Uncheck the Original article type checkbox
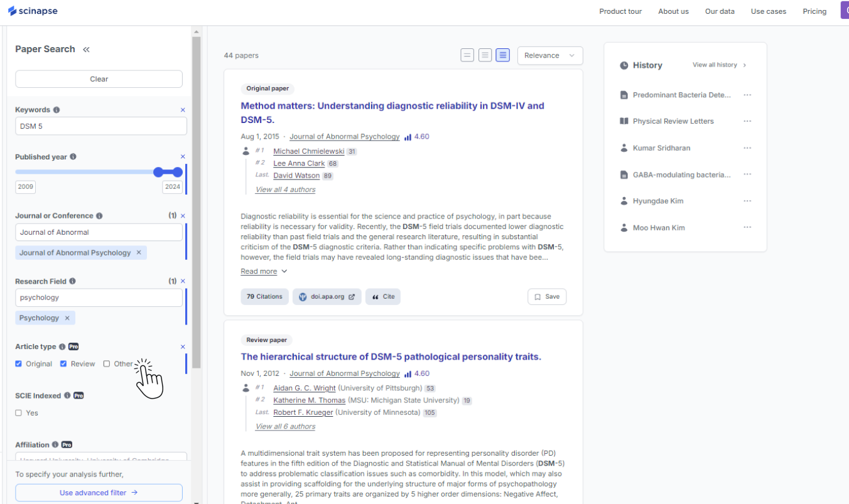849x504 pixels. (19, 364)
